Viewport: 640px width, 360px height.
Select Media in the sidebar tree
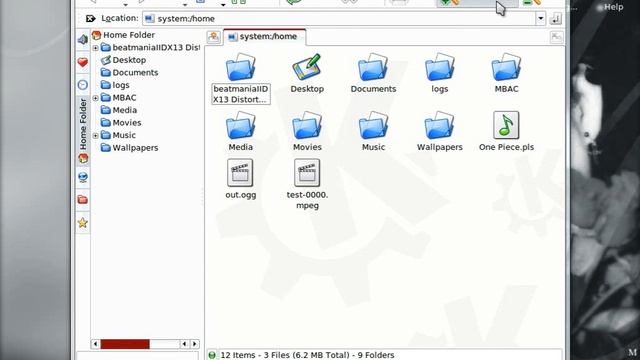(119, 110)
